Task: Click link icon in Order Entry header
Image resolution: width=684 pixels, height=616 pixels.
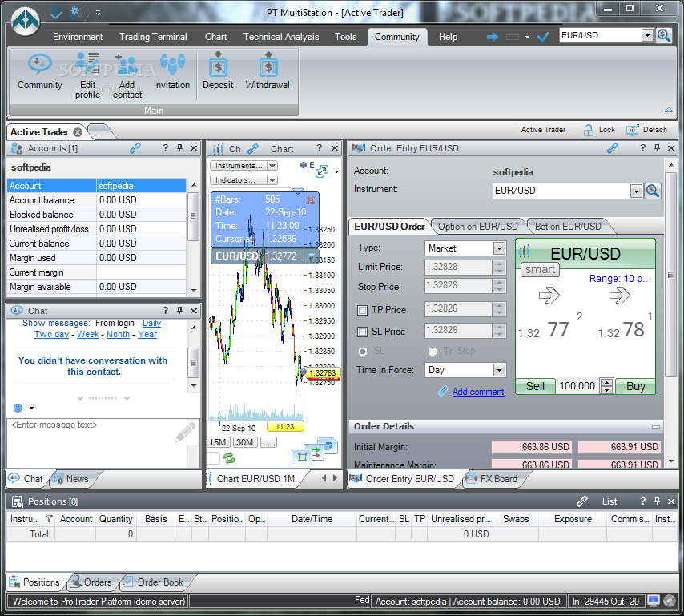Action: click(613, 148)
